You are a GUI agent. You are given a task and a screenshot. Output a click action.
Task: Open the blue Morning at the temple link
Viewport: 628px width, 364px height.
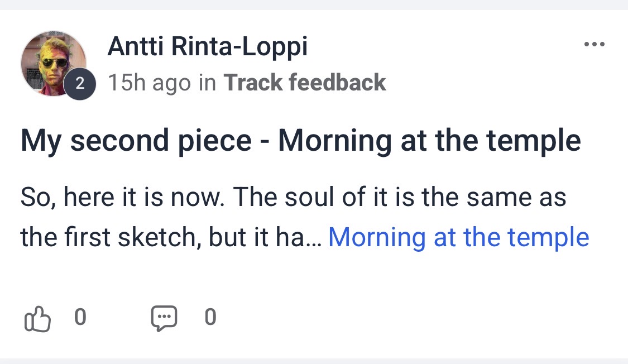tap(458, 238)
